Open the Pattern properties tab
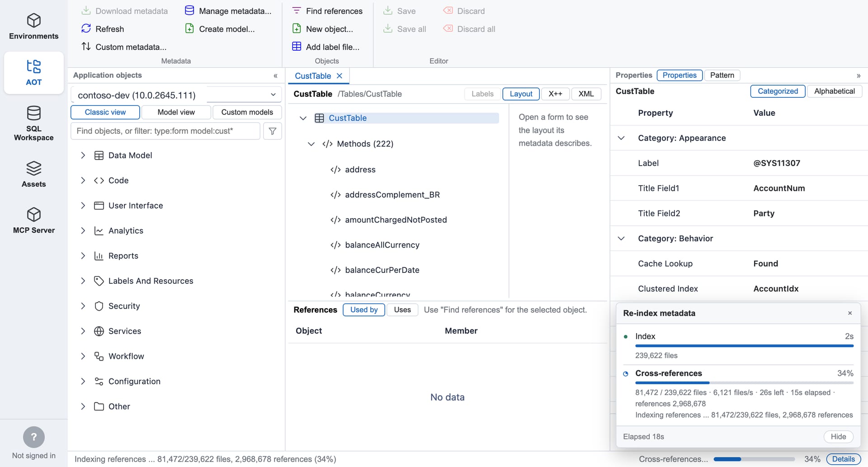The image size is (868, 467). pyautogui.click(x=722, y=75)
